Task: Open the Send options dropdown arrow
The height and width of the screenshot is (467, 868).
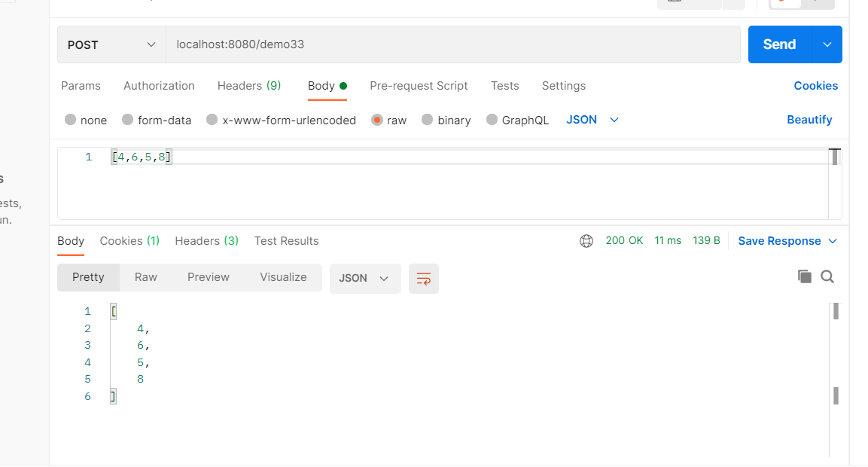Action: 827,44
